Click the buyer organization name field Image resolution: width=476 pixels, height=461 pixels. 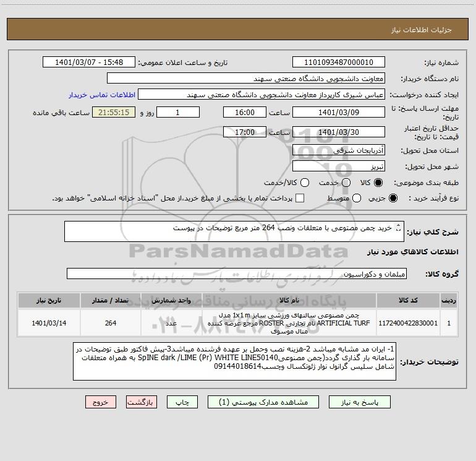(246, 79)
